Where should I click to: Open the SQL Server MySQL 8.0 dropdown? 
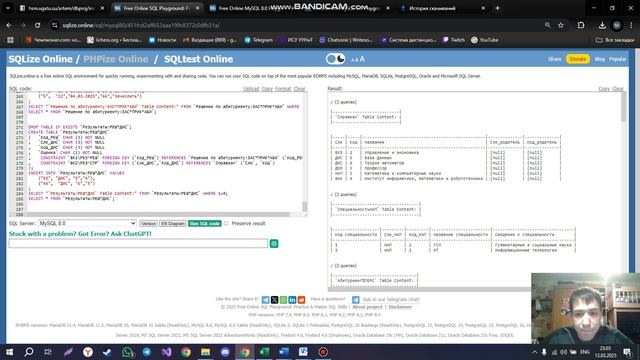pos(87,223)
